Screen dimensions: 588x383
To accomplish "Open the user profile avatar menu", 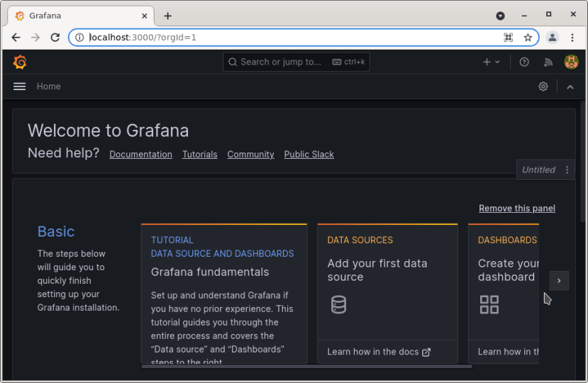I will pos(571,62).
